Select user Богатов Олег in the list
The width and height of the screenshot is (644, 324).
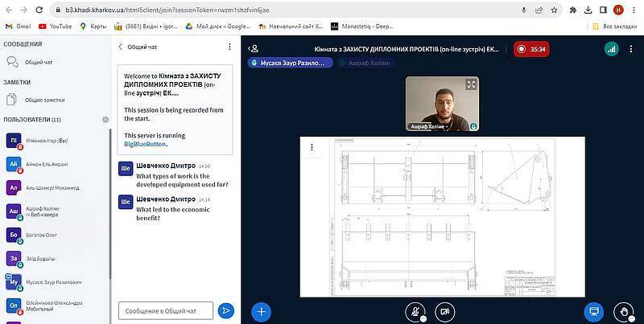[x=43, y=235]
